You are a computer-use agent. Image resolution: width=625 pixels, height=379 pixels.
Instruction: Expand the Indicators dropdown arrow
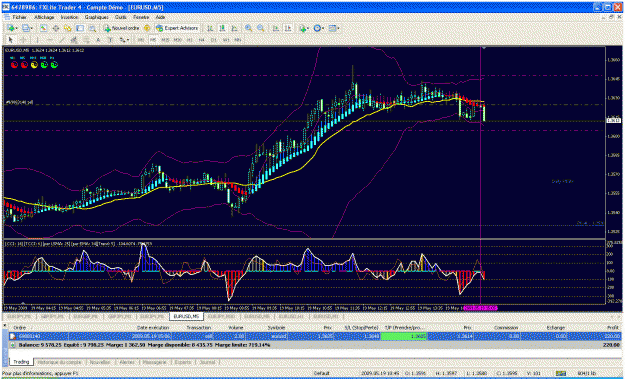[309, 28]
